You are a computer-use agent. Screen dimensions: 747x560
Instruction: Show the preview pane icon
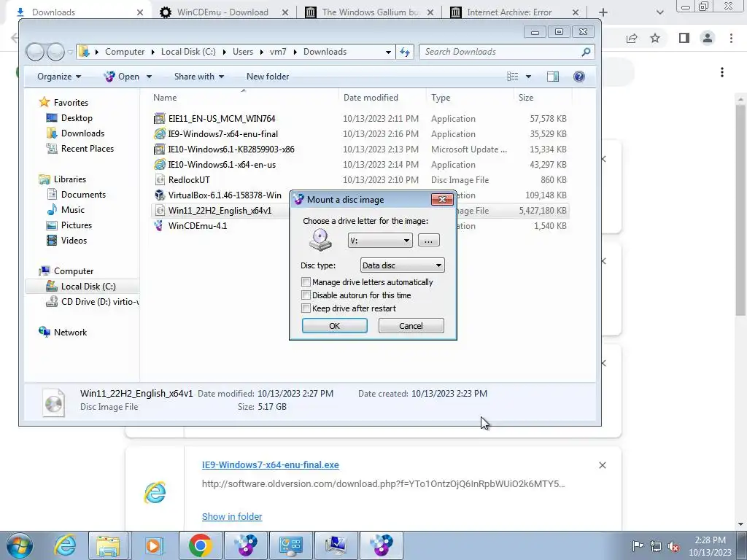pyautogui.click(x=553, y=77)
